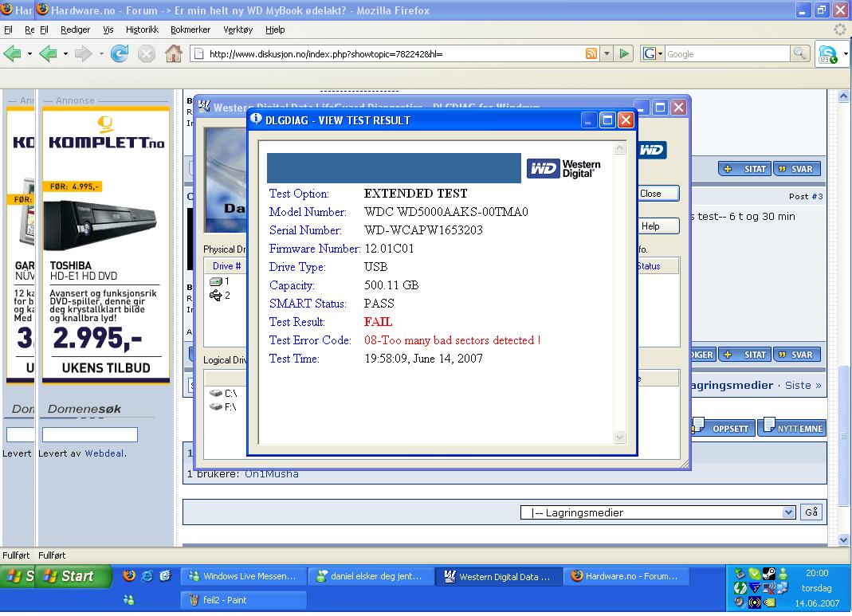Click the Domenesøk domain input field
The image size is (852, 616).
(x=89, y=434)
